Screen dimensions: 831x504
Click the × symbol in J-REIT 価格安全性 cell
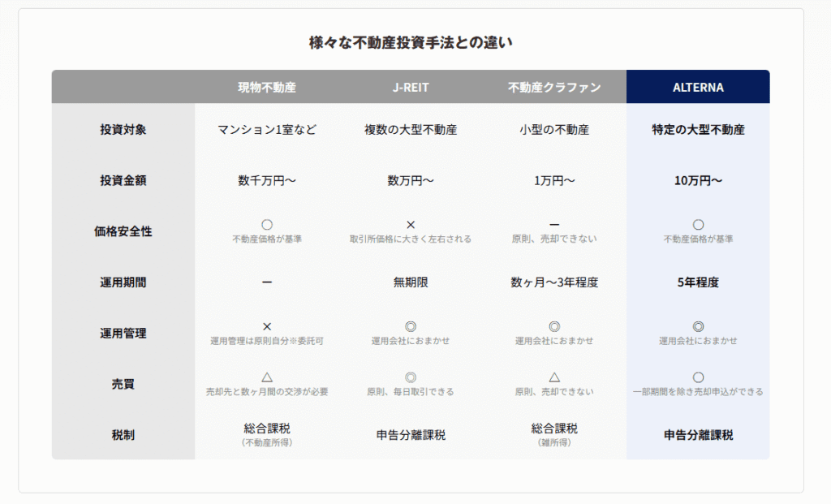tap(411, 225)
